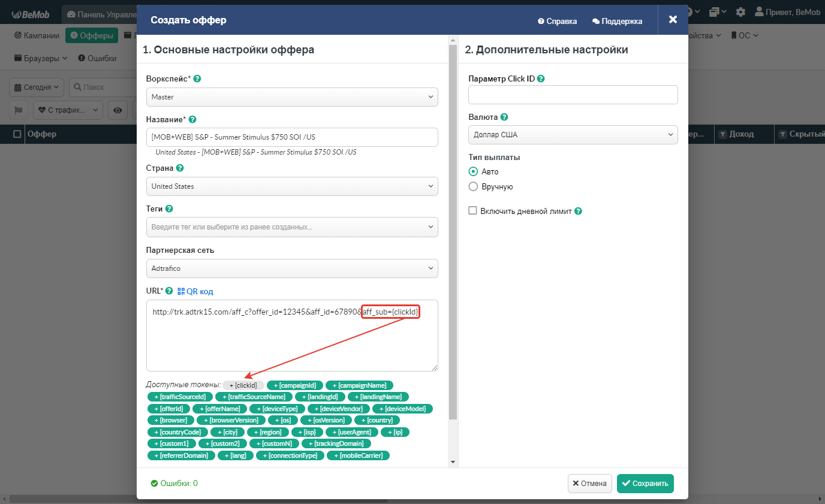Click the dialog's vertical scrollbar
825x504 pixels.
coord(453,240)
